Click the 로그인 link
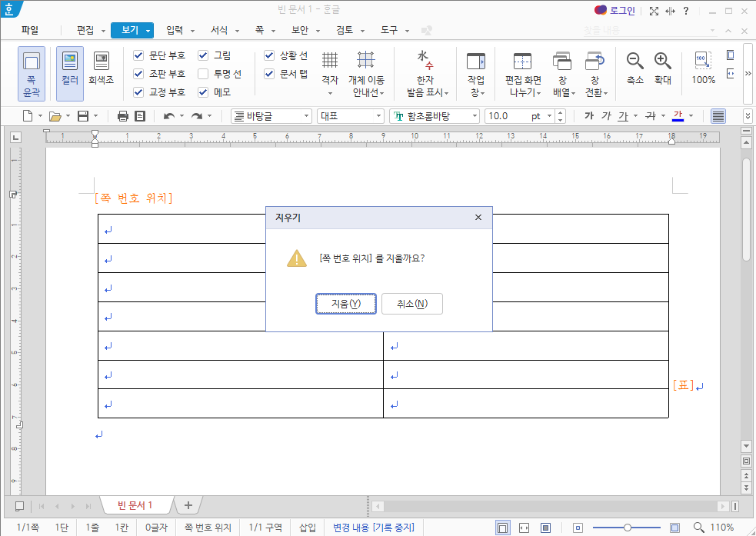The image size is (756, 536). point(622,11)
